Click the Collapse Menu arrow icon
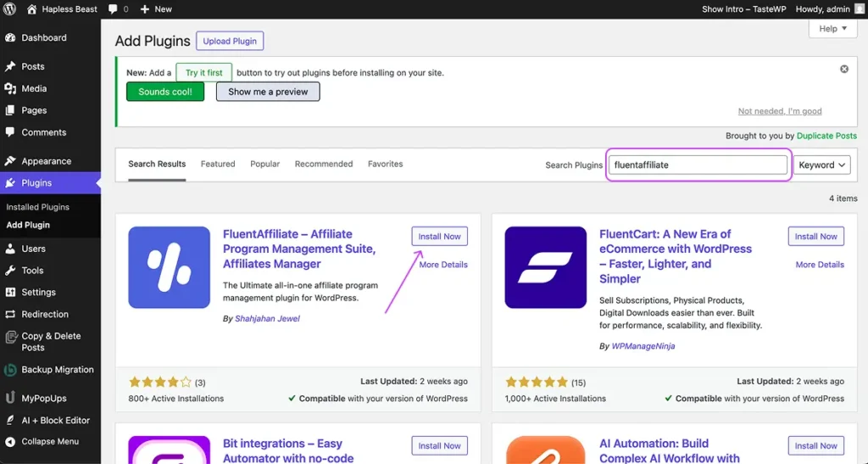This screenshot has width=868, height=464. (10, 441)
